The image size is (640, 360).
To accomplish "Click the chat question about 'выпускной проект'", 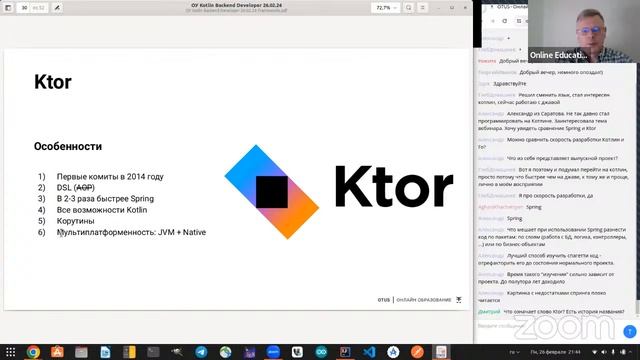I will click(562, 158).
